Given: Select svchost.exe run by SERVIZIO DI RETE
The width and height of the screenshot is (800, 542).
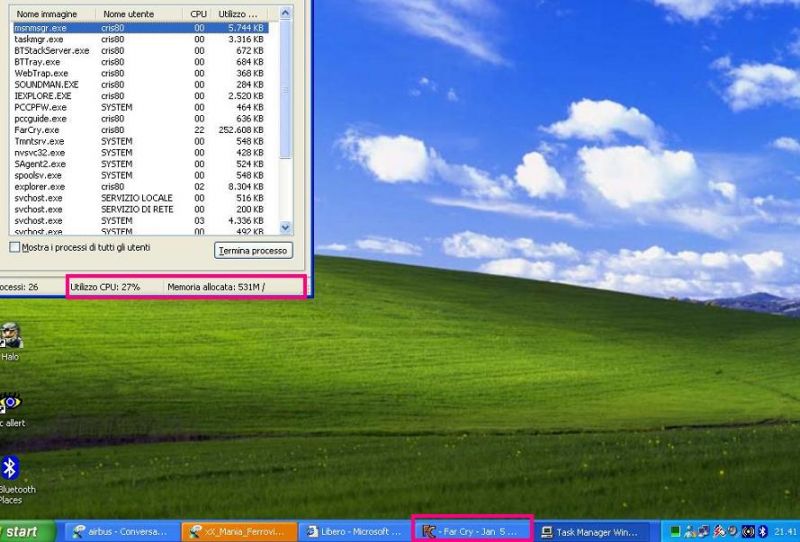Looking at the screenshot, I should coord(140,209).
